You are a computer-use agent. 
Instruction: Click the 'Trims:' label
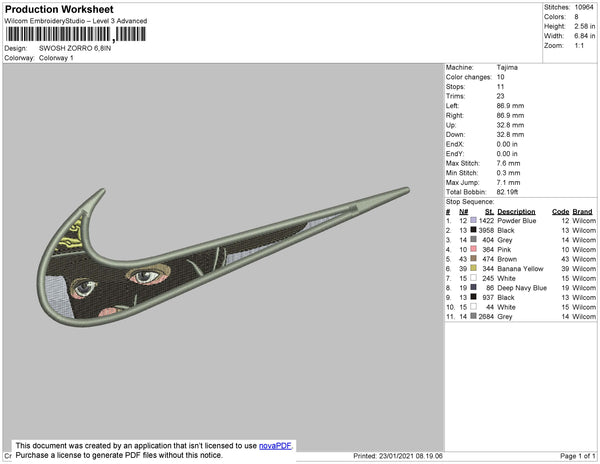(x=455, y=96)
